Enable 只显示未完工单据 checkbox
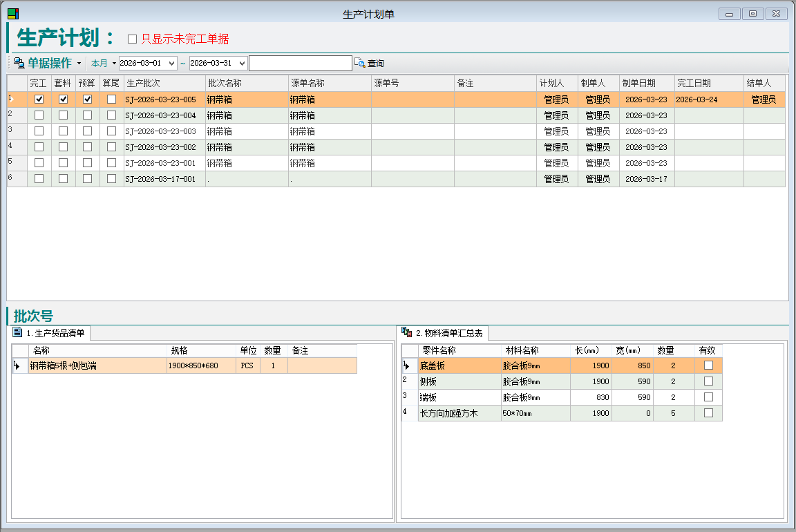 (133, 39)
